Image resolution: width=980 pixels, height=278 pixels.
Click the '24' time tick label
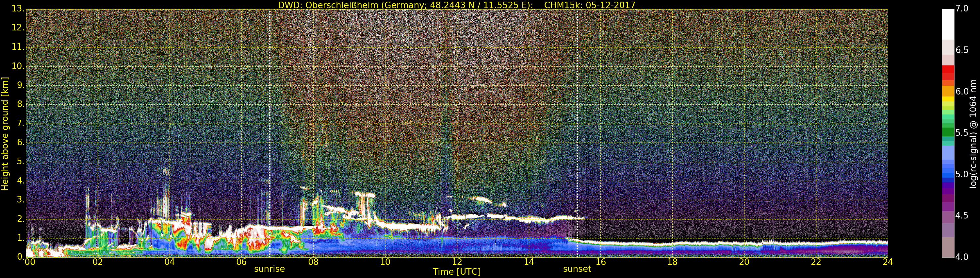[x=888, y=262]
